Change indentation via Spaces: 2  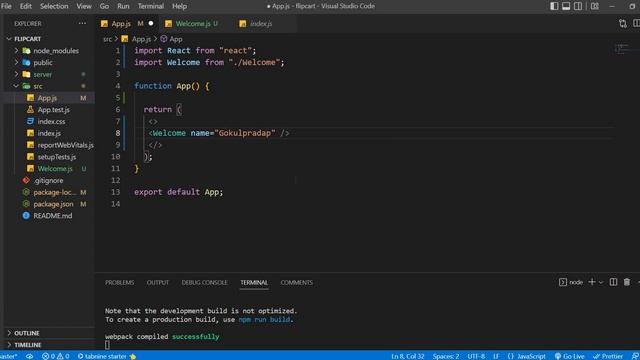(x=446, y=356)
